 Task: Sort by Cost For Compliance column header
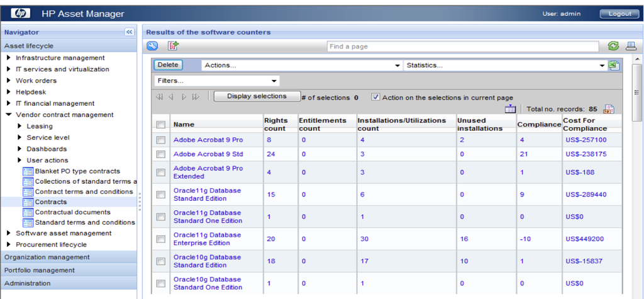pos(585,125)
